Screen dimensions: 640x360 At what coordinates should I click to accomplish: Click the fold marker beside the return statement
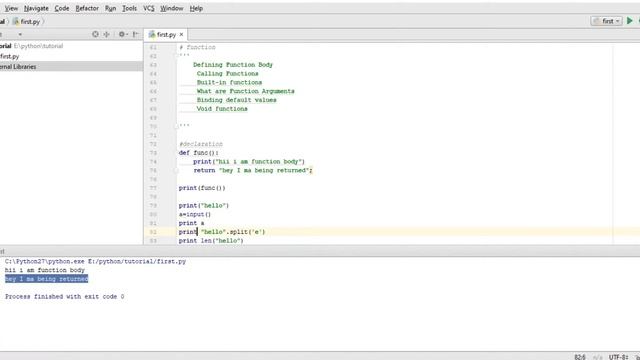177,170
